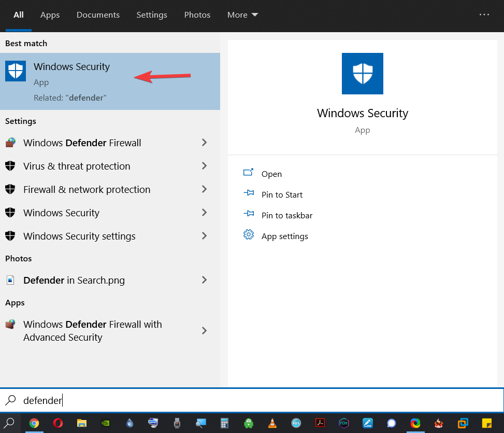Open Windows Defender Firewall with Advanced Security

coord(110,331)
